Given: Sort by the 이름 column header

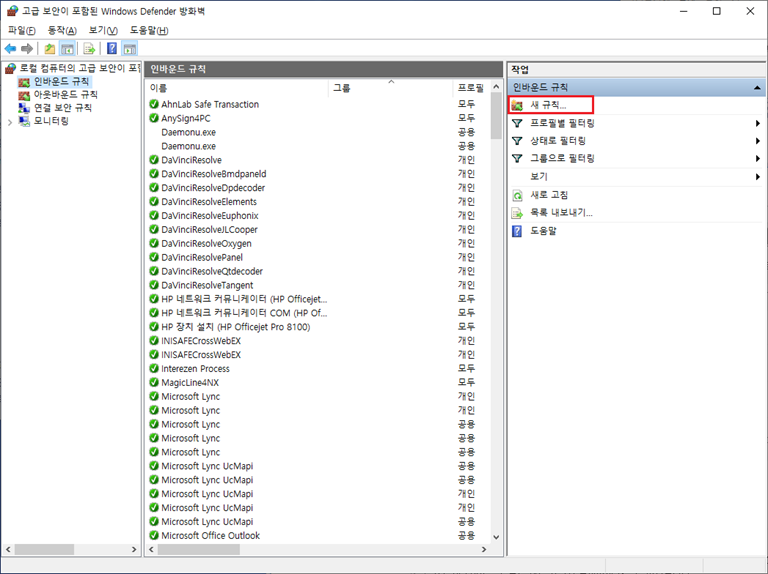Looking at the screenshot, I should tap(237, 88).
